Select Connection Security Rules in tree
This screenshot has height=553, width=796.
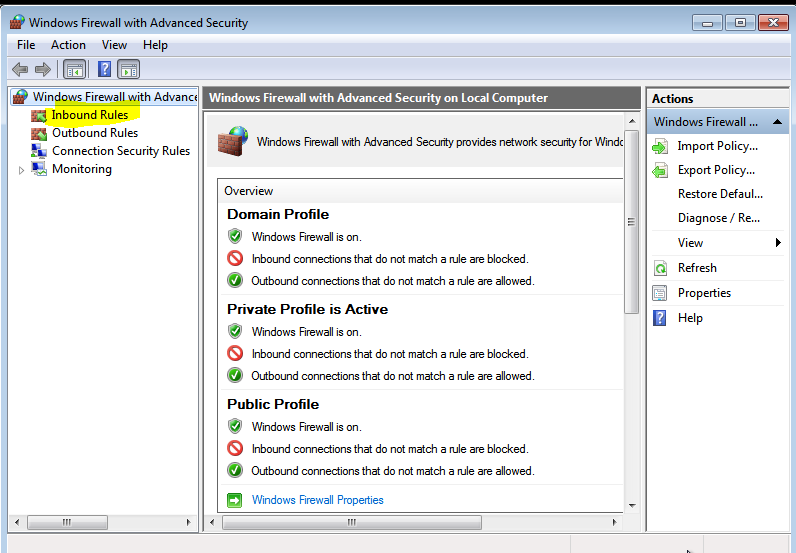pos(121,151)
